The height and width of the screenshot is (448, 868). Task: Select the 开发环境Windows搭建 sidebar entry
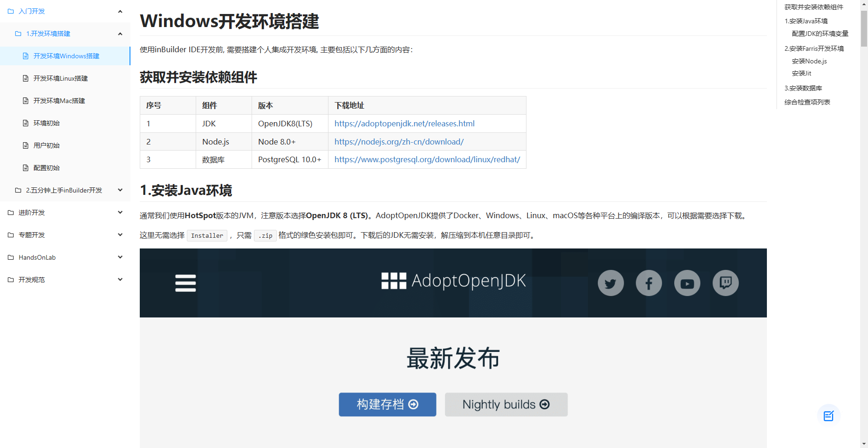pyautogui.click(x=65, y=56)
